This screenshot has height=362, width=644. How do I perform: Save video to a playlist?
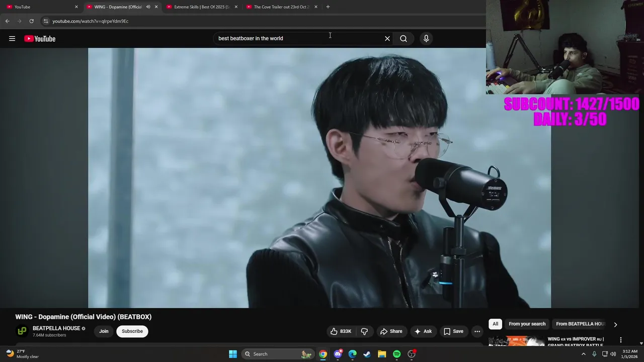[x=453, y=331]
